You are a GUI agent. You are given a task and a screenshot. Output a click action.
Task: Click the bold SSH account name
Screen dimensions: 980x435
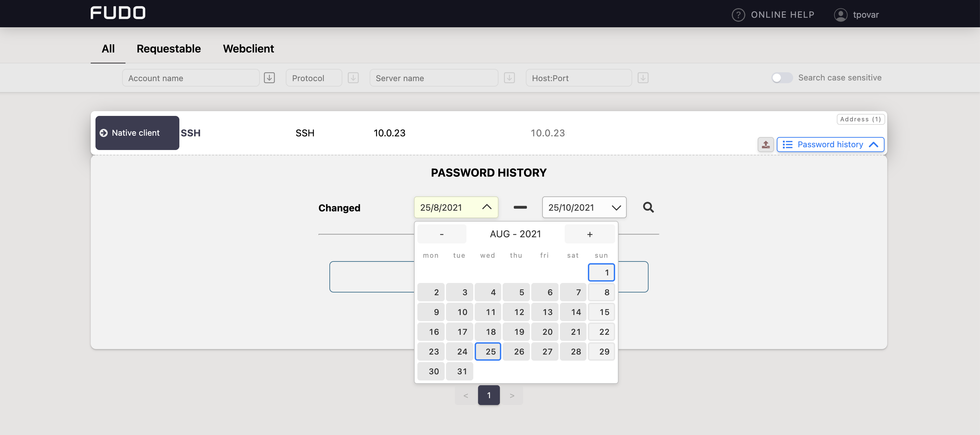(191, 133)
